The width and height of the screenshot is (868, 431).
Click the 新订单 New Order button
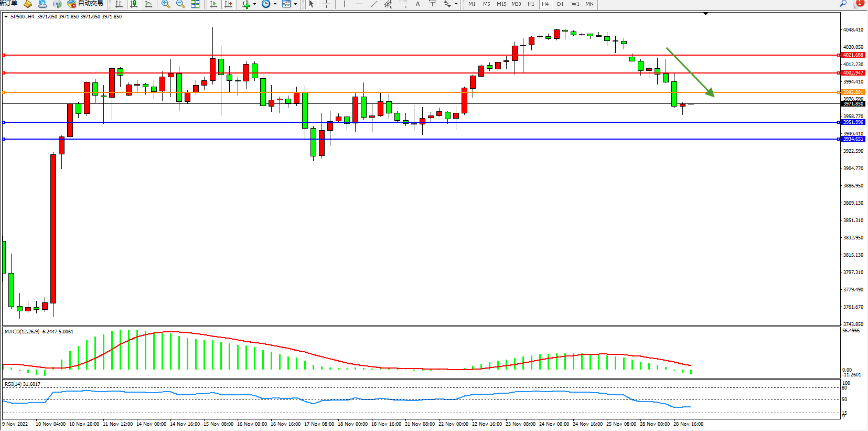(8, 4)
